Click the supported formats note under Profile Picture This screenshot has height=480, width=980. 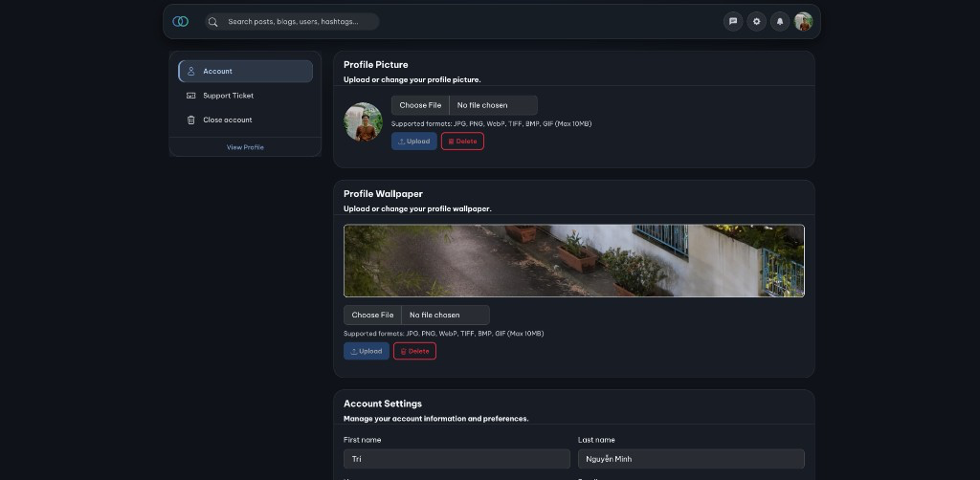click(491, 123)
